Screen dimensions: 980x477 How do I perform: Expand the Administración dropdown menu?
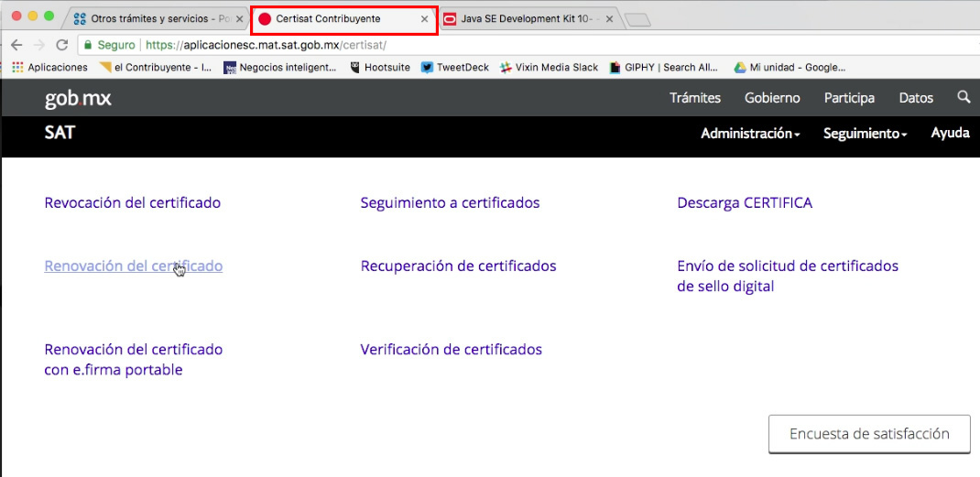pos(750,134)
